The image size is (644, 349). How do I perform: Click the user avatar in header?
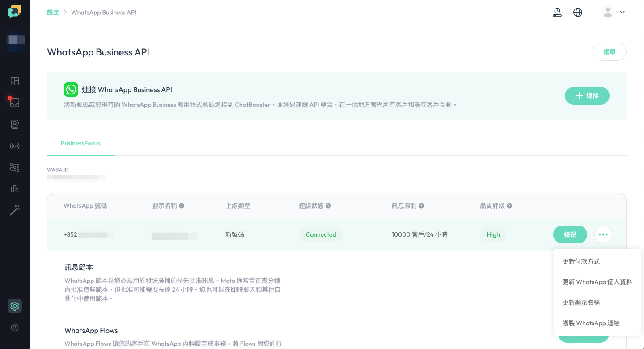coord(608,13)
